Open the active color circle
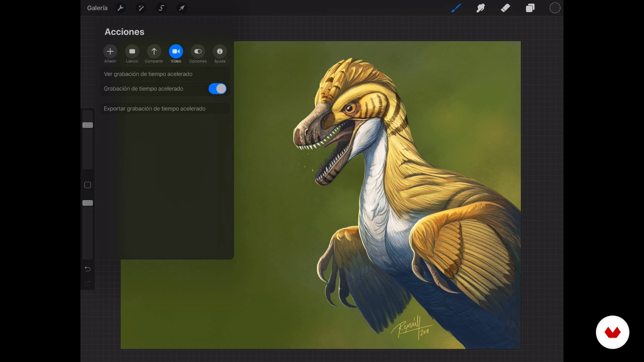The width and height of the screenshot is (644, 362). (555, 8)
